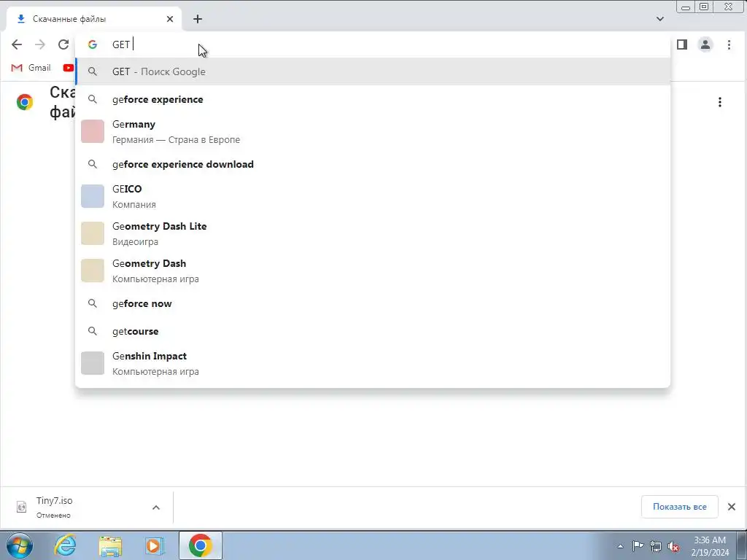Select 'Geometry Dash' computer game suggestion
The width and height of the screenshot is (747, 560).
[x=373, y=271]
